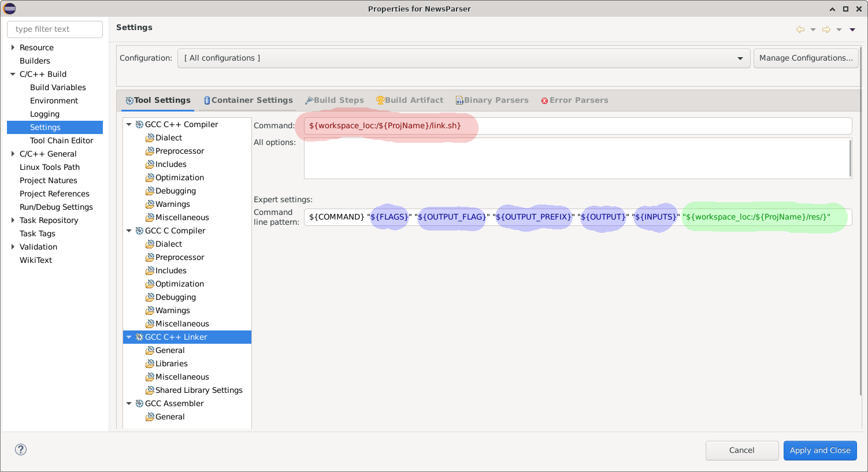This screenshot has width=868, height=472.
Task: Select the GCC Assembler tool icon
Action: click(x=139, y=403)
